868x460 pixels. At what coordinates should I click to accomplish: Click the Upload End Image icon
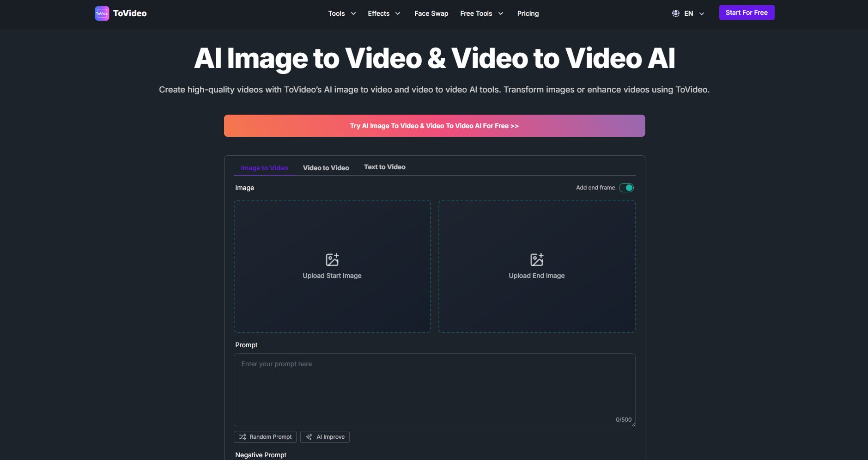pos(536,259)
